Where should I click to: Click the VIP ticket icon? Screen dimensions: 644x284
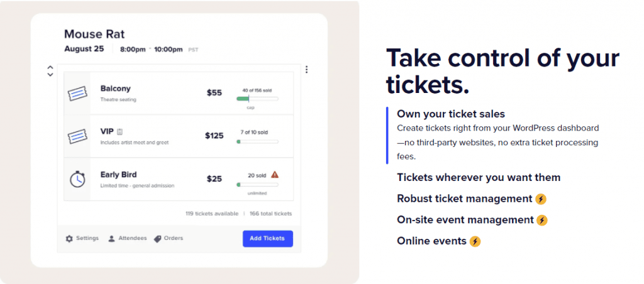[77, 136]
